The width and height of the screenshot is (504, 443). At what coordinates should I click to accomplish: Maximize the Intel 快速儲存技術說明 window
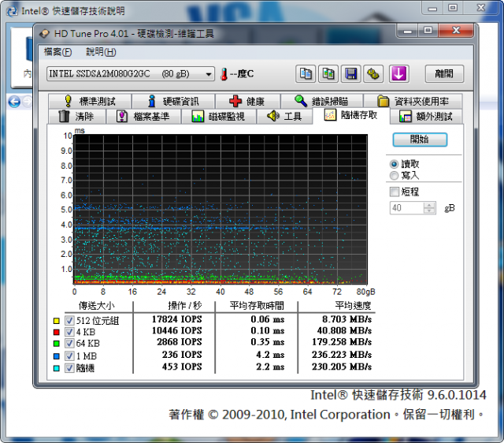[x=453, y=8]
